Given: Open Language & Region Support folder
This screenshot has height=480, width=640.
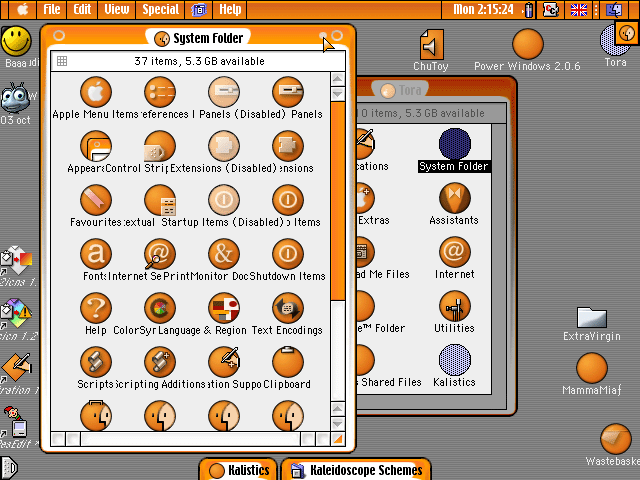Looking at the screenshot, I should click(224, 308).
